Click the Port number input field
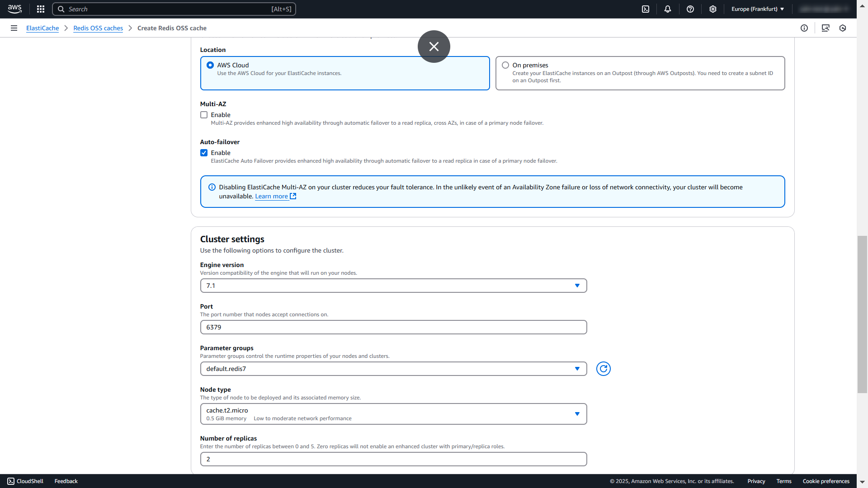The width and height of the screenshot is (868, 488). [393, 327]
